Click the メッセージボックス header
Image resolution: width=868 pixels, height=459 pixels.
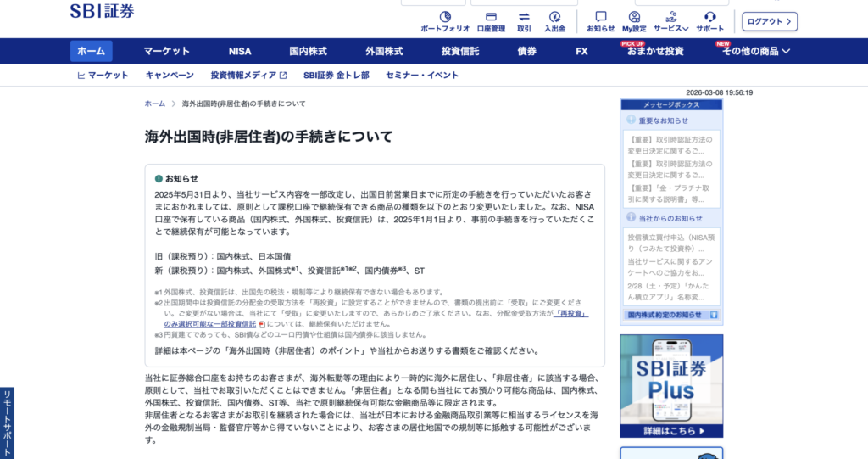coord(671,104)
